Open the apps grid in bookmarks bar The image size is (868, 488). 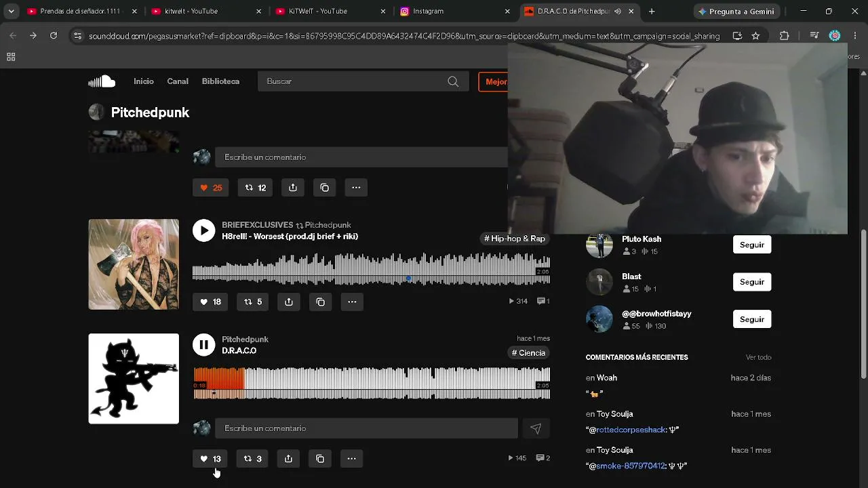[x=11, y=58]
